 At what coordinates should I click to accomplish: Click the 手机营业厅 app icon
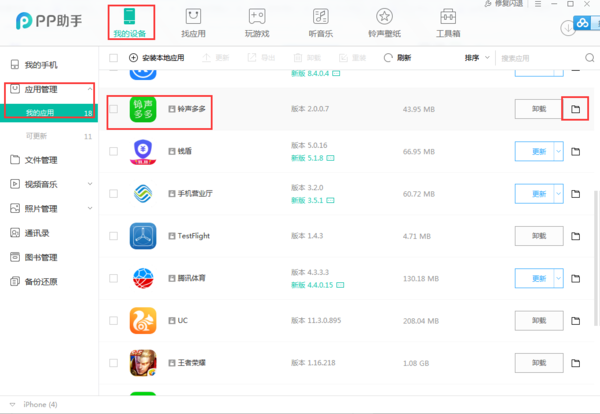(x=143, y=194)
